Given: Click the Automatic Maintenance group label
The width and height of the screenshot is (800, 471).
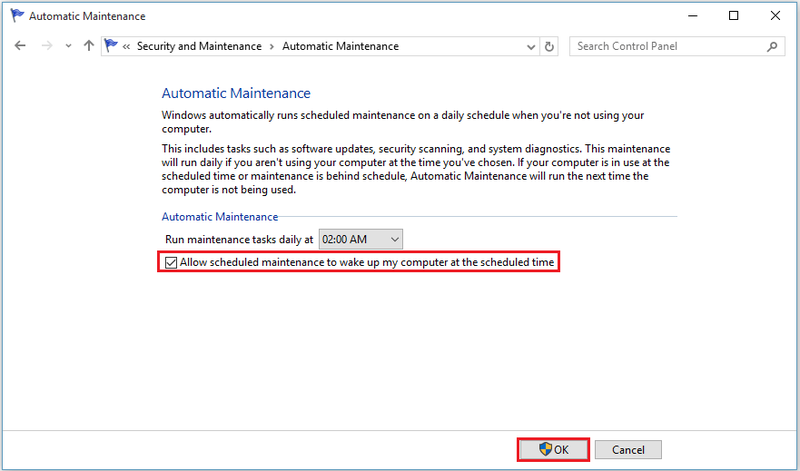Looking at the screenshot, I should (220, 217).
